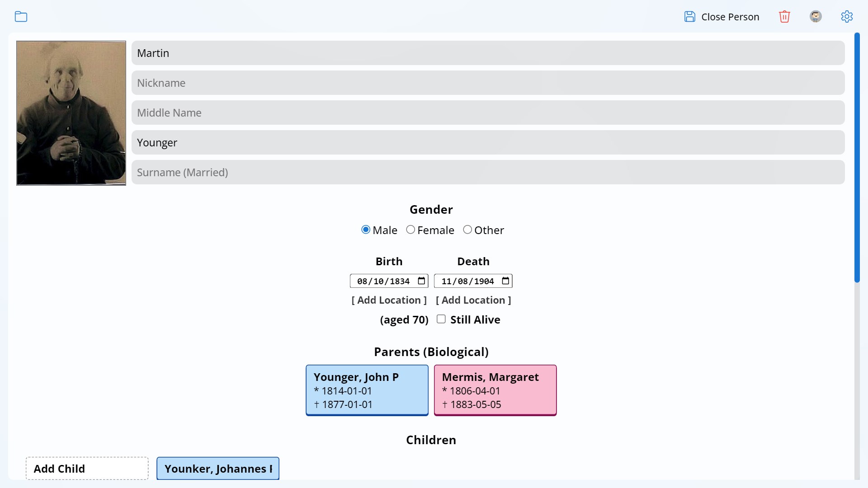
Task: Open parent Younger, John P
Action: pos(367,390)
